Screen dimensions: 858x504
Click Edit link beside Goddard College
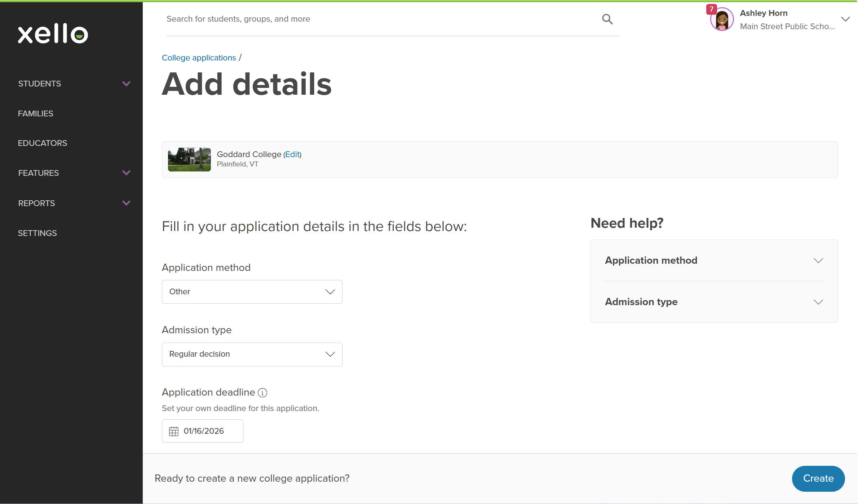(x=292, y=154)
